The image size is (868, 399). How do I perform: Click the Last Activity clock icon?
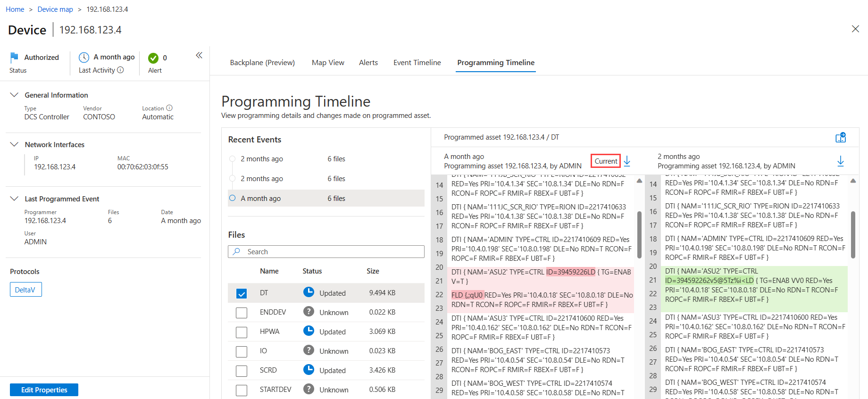pyautogui.click(x=83, y=58)
